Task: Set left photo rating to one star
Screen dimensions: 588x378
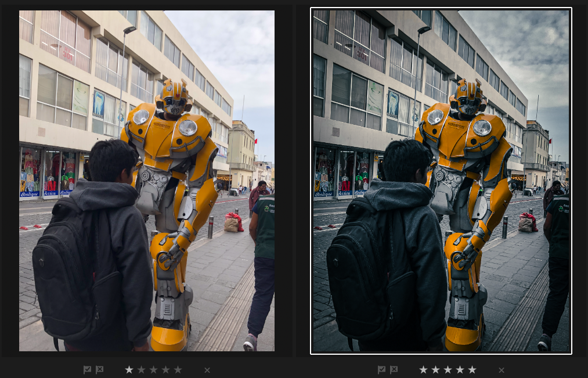Action: point(129,370)
